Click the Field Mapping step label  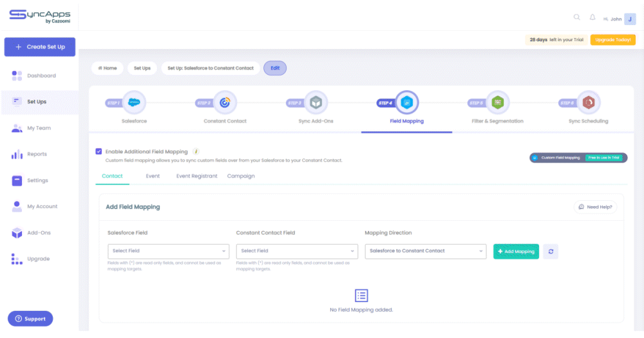point(406,121)
